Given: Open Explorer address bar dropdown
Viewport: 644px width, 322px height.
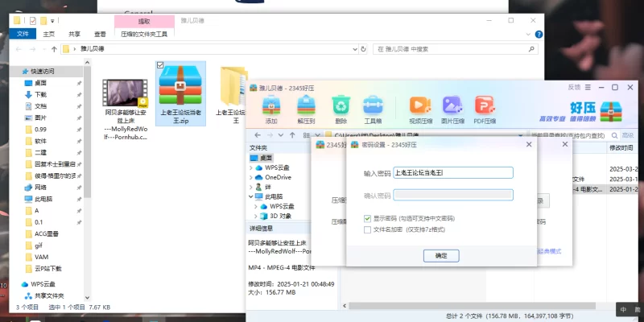Looking at the screenshot, I should click(x=355, y=49).
